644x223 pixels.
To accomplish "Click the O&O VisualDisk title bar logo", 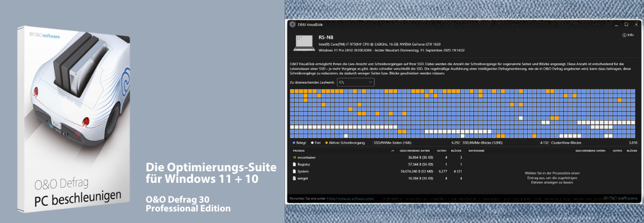I will (292, 24).
